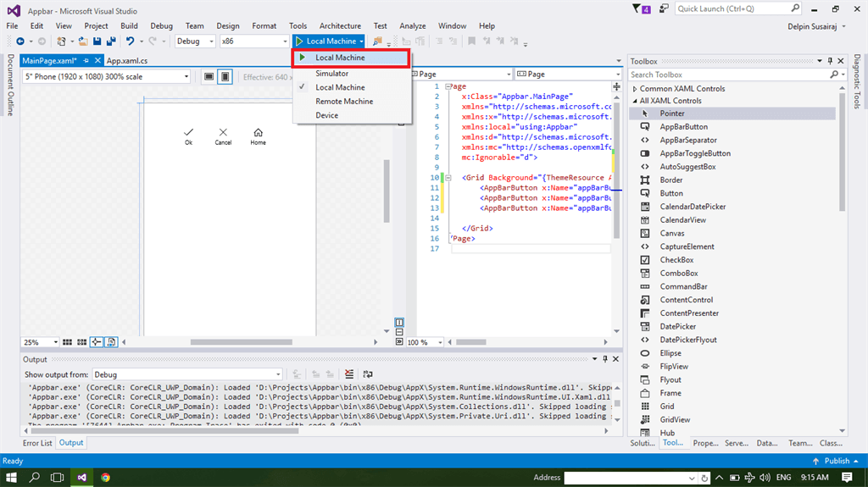Click the Publish button in status bar
The width and height of the screenshot is (868, 487).
pyautogui.click(x=836, y=461)
